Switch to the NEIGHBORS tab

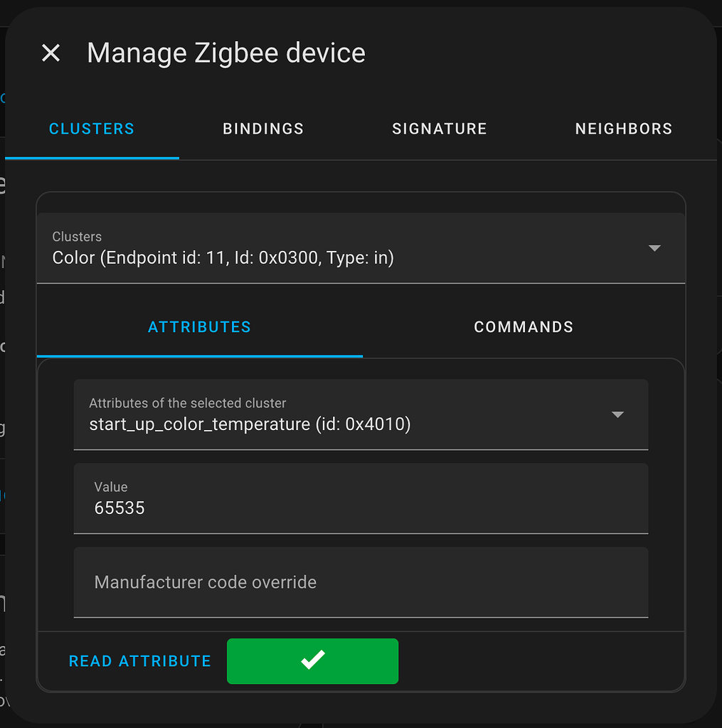tap(623, 129)
